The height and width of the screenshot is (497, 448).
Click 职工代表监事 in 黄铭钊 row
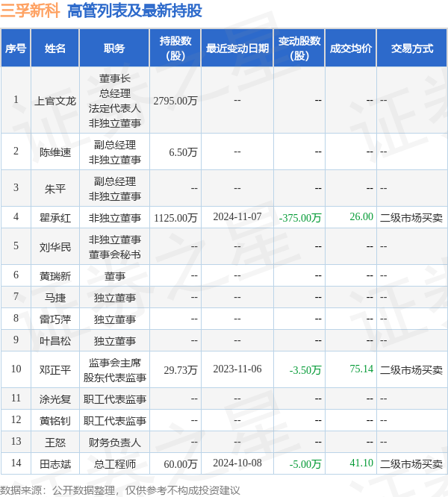click(x=114, y=421)
